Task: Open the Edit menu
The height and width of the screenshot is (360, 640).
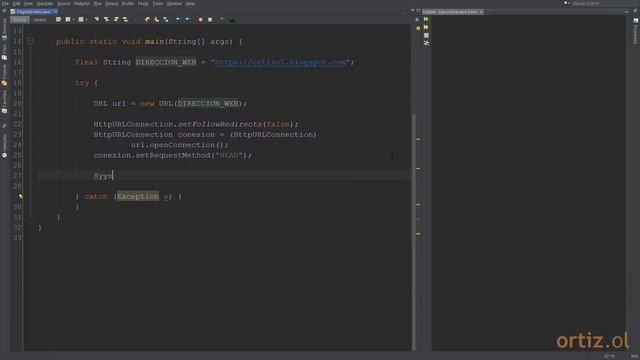Action: [16, 4]
